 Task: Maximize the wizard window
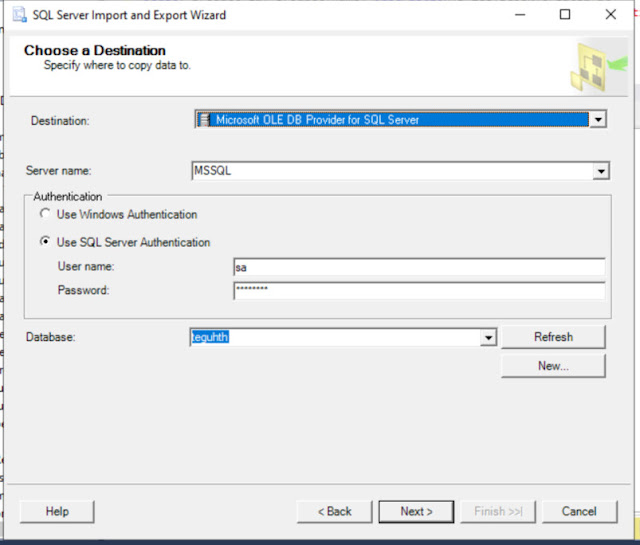[x=565, y=15]
